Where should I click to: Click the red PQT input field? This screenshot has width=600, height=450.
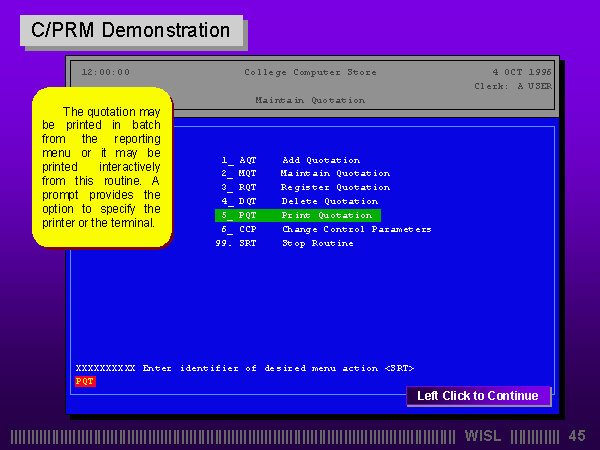[x=85, y=381]
